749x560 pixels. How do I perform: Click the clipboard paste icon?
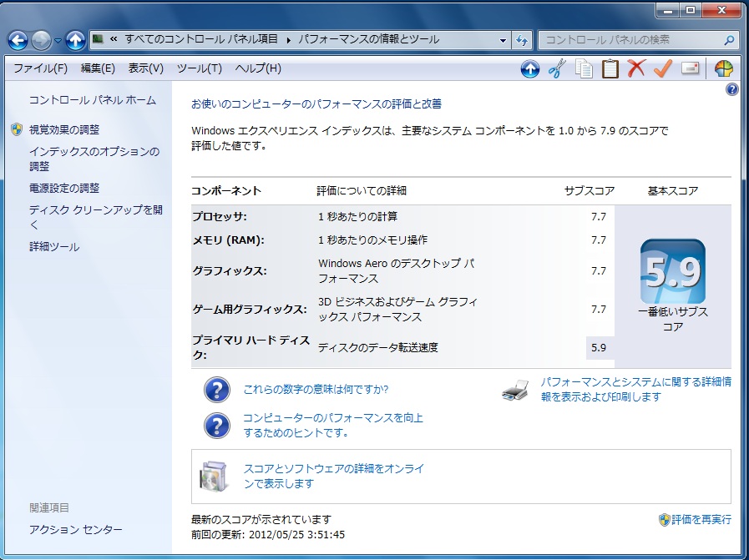point(610,69)
